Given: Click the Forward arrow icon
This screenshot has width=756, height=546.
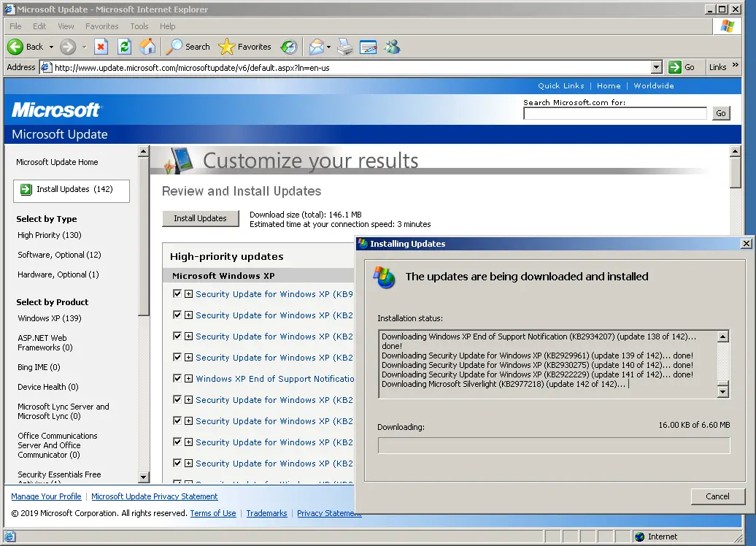Looking at the screenshot, I should 68,47.
